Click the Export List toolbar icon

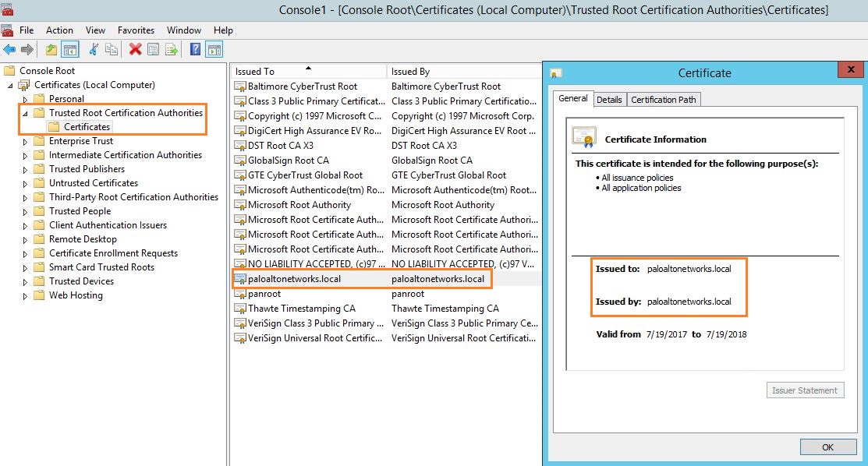(x=172, y=50)
